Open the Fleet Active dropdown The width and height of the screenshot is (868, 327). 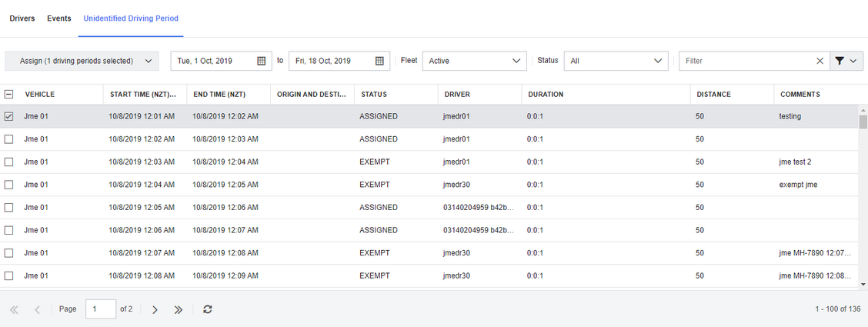click(475, 61)
